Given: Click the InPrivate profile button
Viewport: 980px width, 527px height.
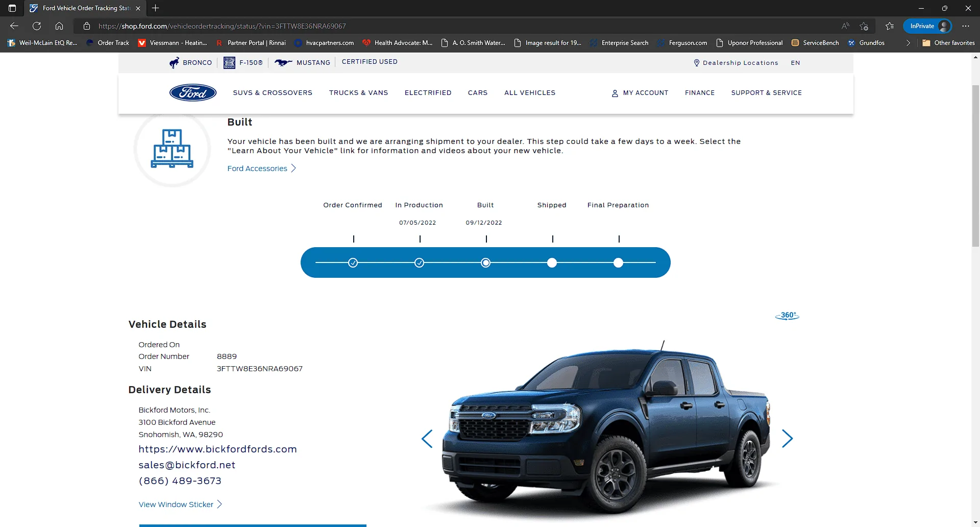Looking at the screenshot, I should (x=927, y=26).
